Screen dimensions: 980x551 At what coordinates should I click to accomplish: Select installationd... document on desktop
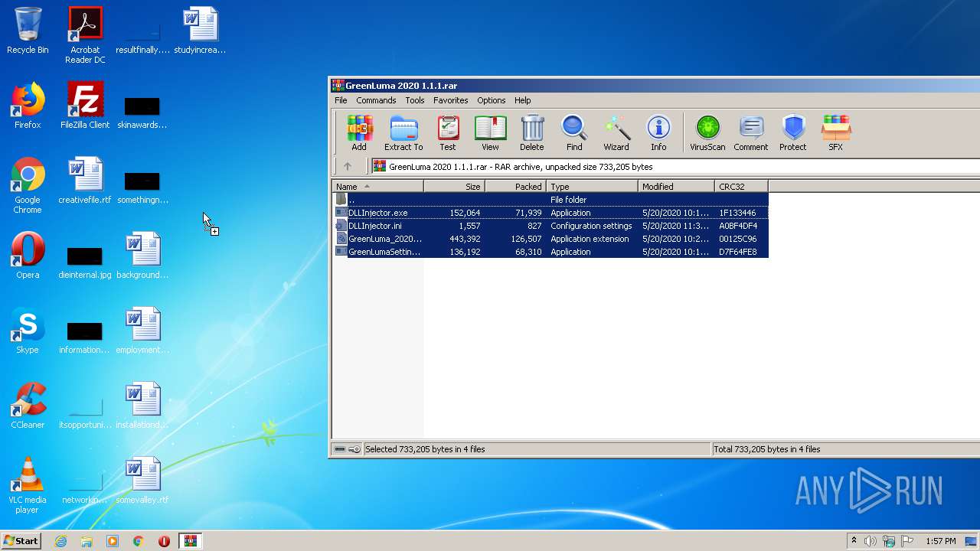coord(142,406)
